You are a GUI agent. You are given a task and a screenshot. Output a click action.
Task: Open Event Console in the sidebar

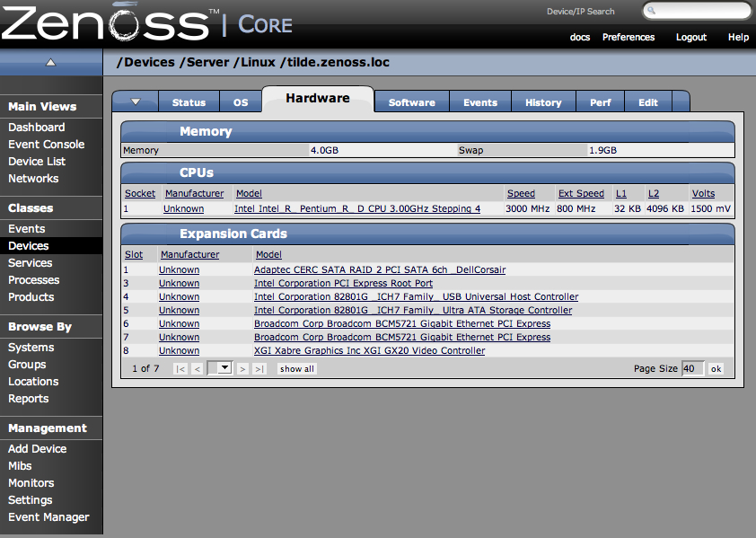47,145
